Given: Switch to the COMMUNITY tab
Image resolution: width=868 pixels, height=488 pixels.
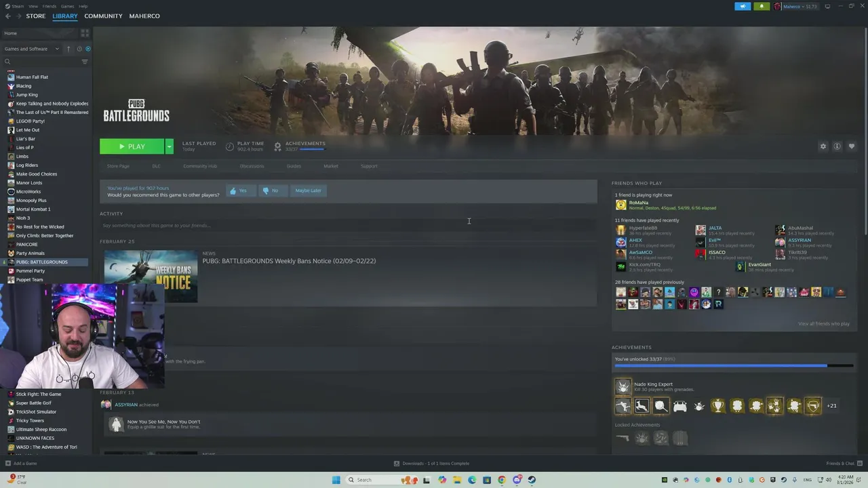Looking at the screenshot, I should 103,16.
